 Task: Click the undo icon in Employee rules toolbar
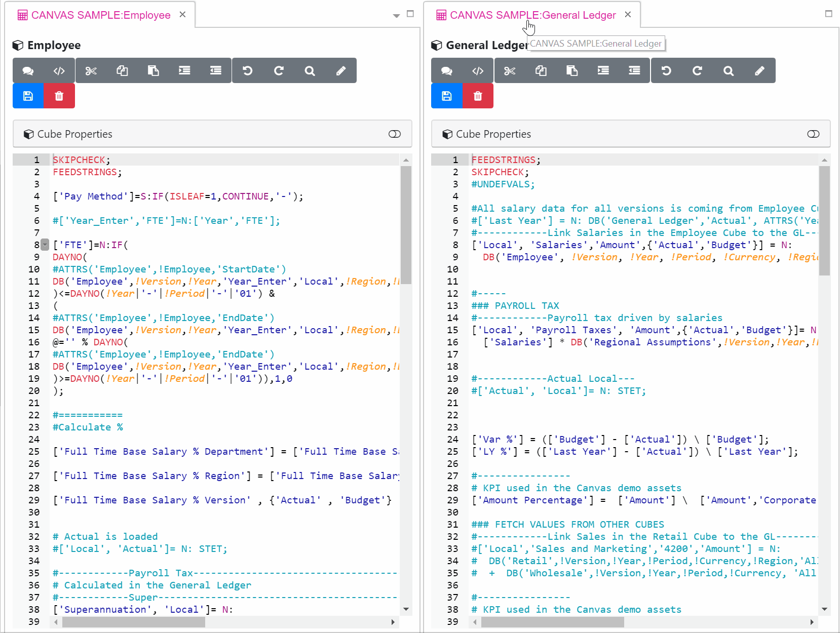tap(248, 71)
